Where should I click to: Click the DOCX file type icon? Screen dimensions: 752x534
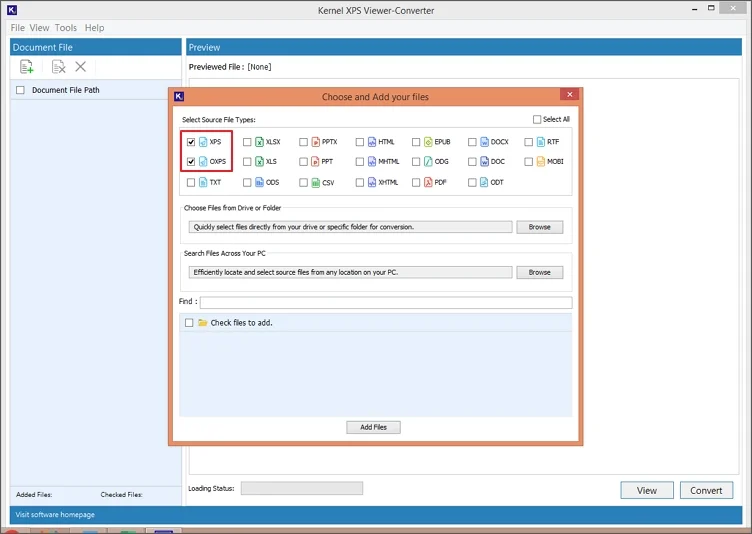[484, 142]
